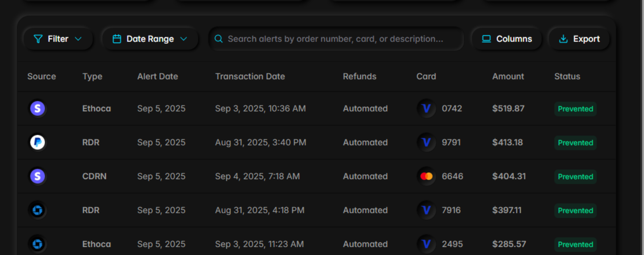Click the vertical scrollbar at the right edge
This screenshot has width=644, height=255.
(643, 127)
